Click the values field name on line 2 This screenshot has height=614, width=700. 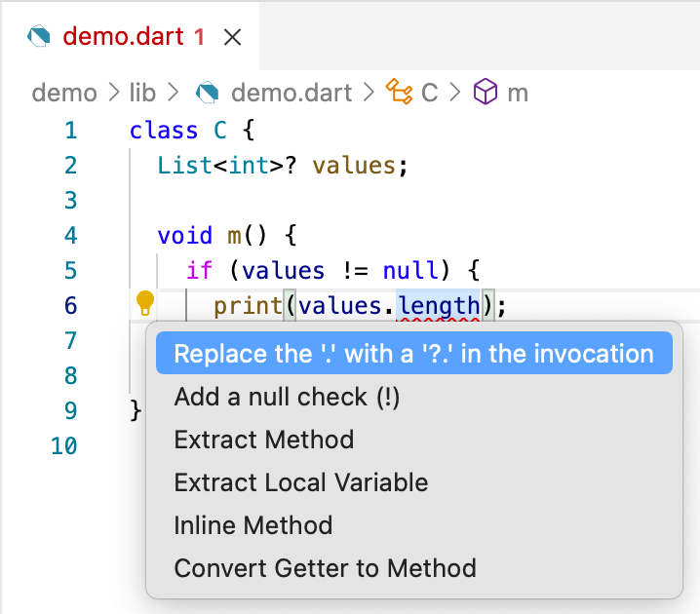tap(353, 165)
